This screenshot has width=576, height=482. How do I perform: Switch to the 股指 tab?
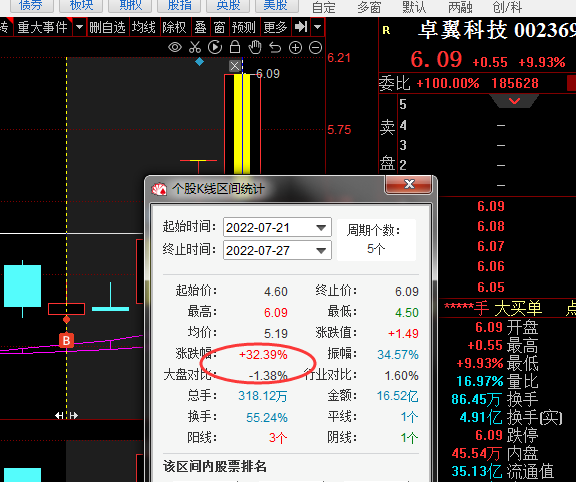(179, 6)
